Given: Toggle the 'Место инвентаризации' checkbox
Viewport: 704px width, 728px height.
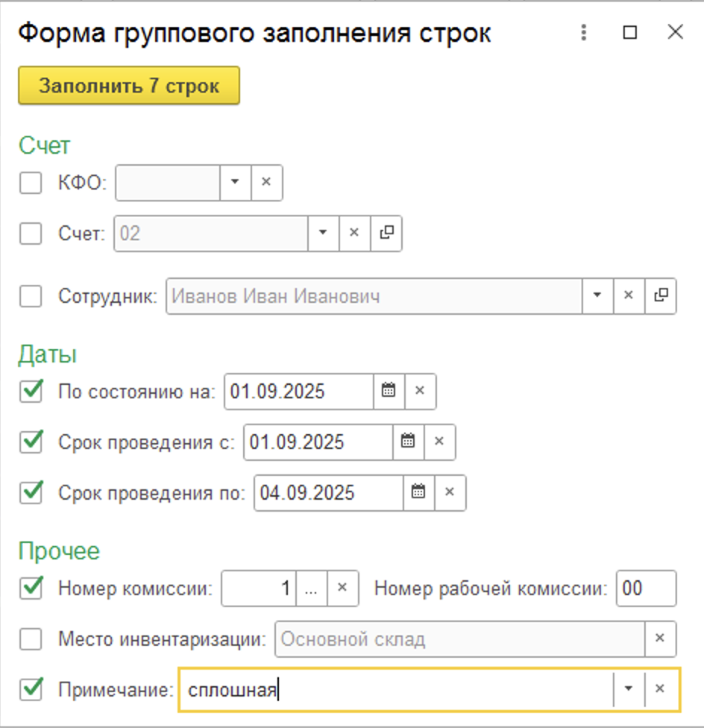Looking at the screenshot, I should [x=31, y=639].
